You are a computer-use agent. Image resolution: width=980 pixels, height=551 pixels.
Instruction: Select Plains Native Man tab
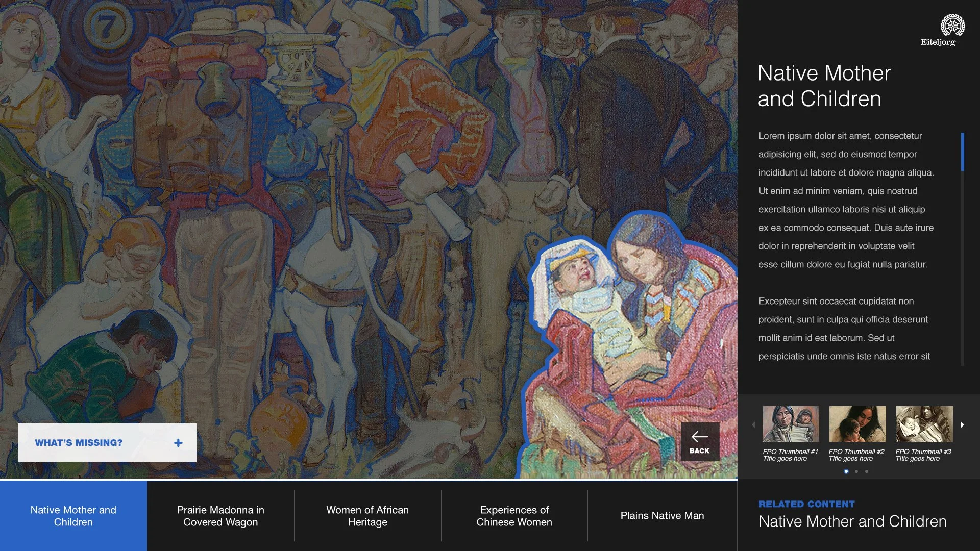tap(662, 516)
